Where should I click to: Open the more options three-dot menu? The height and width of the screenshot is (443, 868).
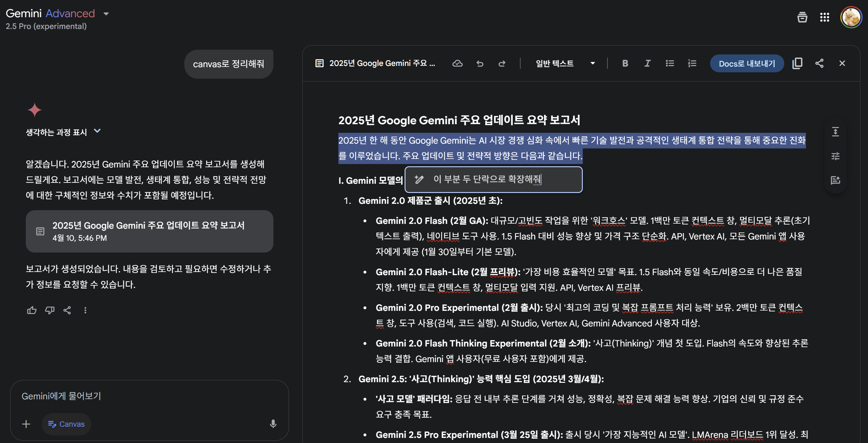85,310
